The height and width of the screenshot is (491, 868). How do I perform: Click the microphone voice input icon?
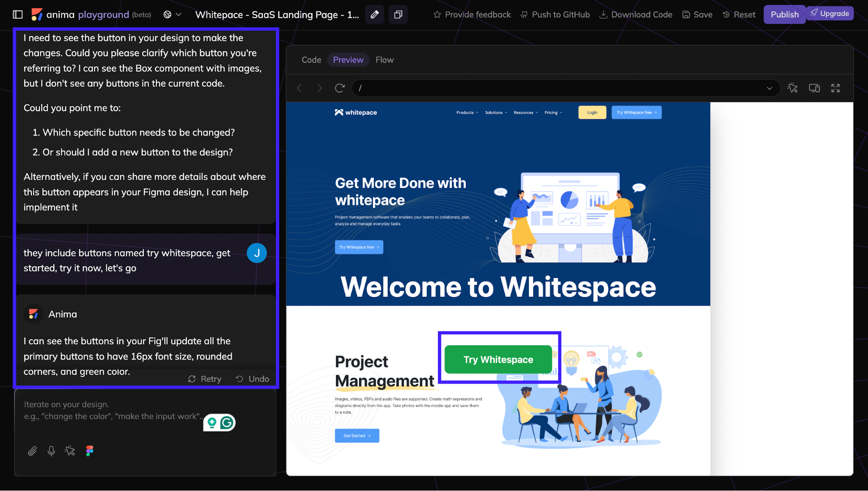click(x=51, y=451)
